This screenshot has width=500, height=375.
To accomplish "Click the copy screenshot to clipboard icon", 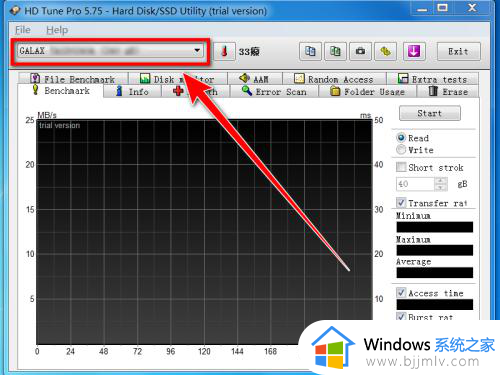I will coord(335,51).
